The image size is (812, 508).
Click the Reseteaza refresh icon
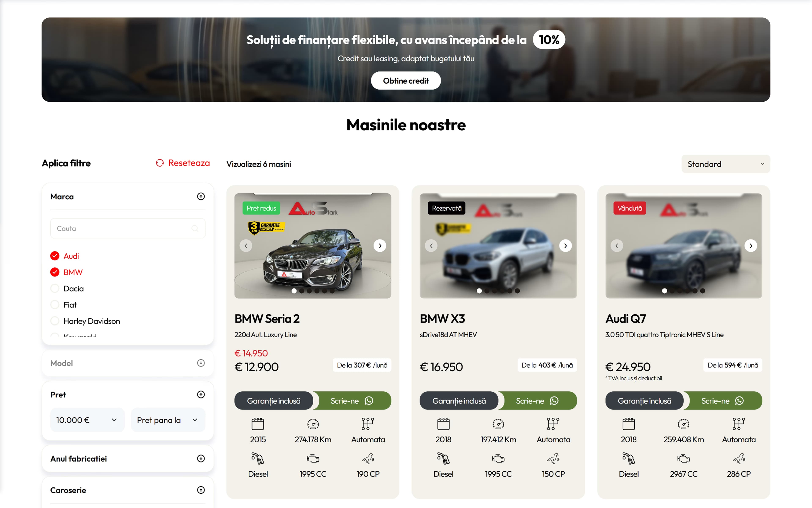click(x=160, y=163)
